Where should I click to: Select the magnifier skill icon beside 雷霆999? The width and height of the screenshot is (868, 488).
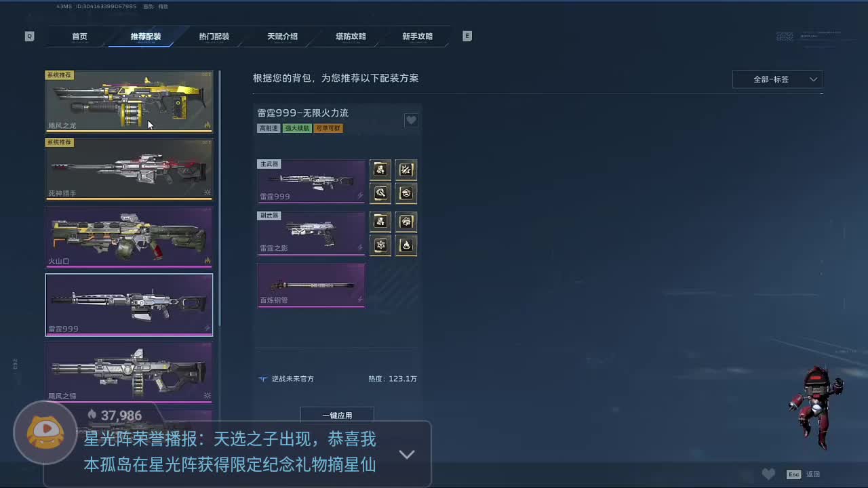pos(380,193)
